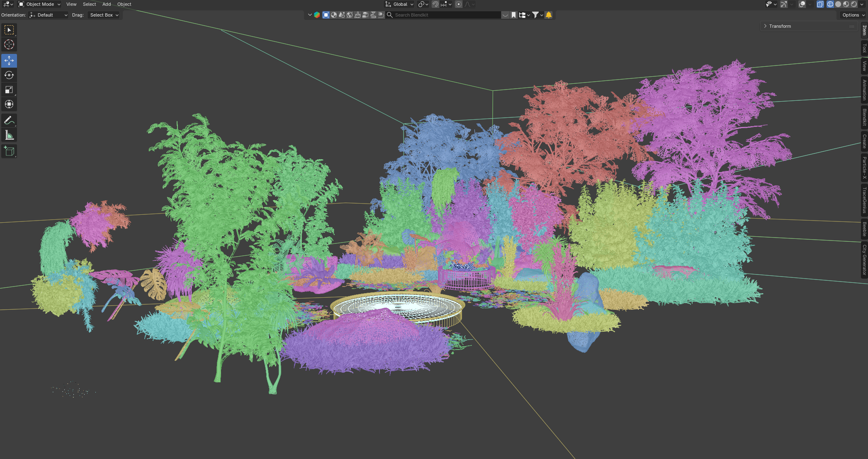Switch to Create sidebar tab
Screen dimensions: 868x459
(x=864, y=141)
